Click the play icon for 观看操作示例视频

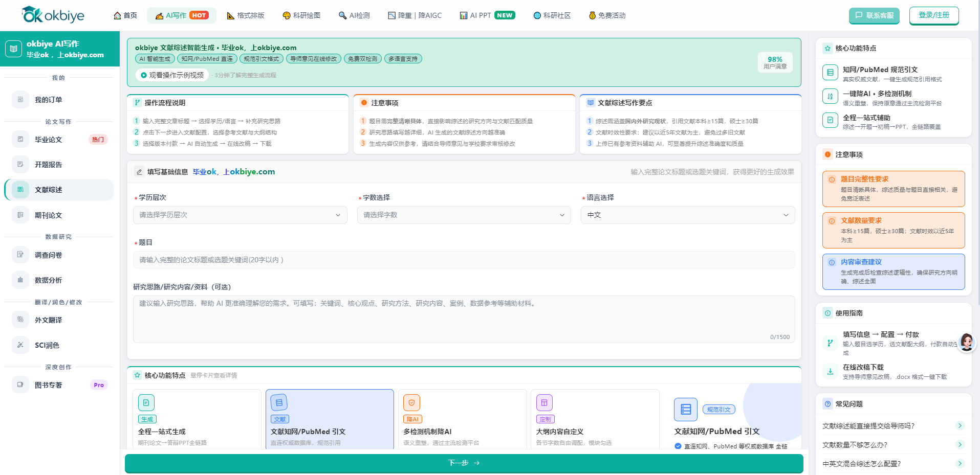144,75
